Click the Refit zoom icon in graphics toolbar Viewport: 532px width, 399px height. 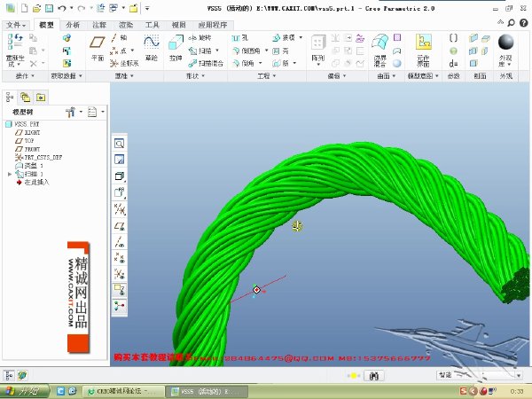[120, 144]
